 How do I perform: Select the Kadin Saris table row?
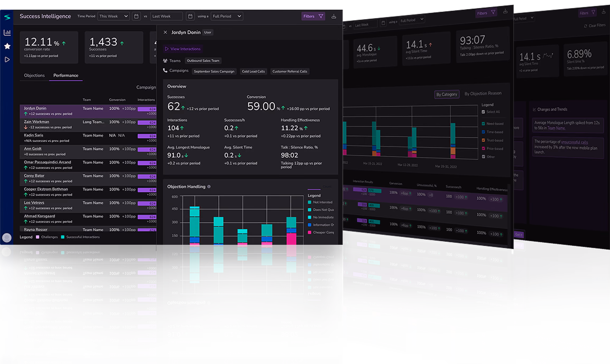[88, 138]
